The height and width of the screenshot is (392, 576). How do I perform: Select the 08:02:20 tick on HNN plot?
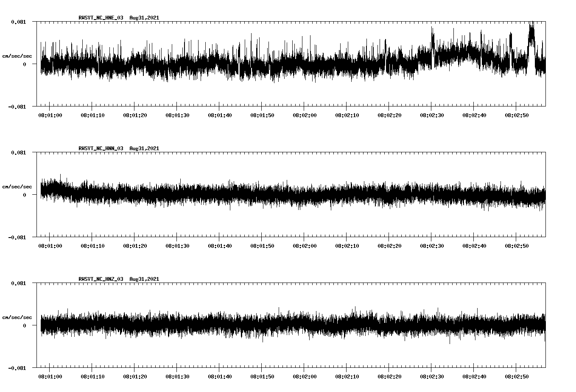point(389,235)
